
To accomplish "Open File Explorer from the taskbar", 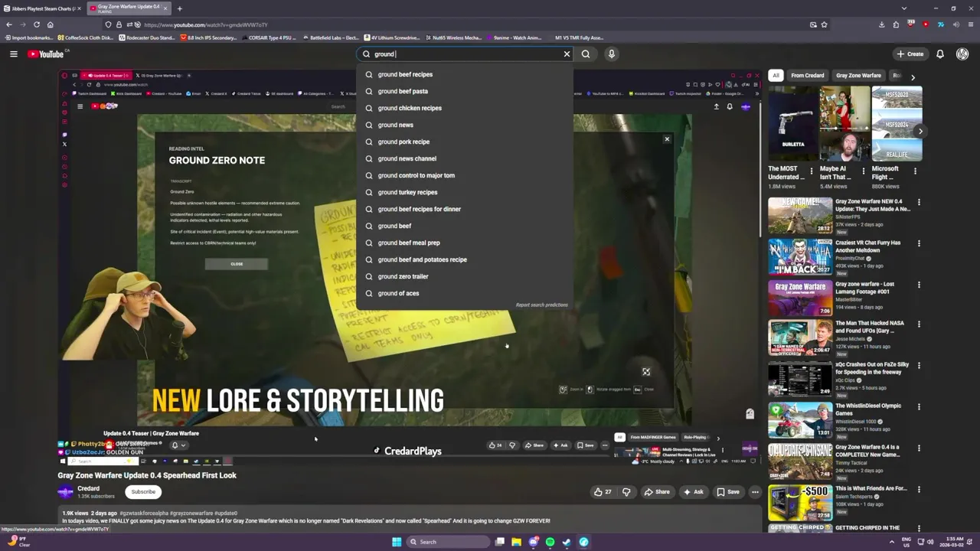I will (517, 542).
